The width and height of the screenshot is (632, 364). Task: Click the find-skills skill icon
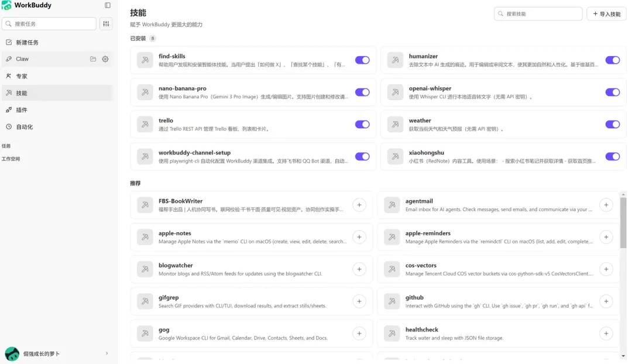pyautogui.click(x=145, y=60)
